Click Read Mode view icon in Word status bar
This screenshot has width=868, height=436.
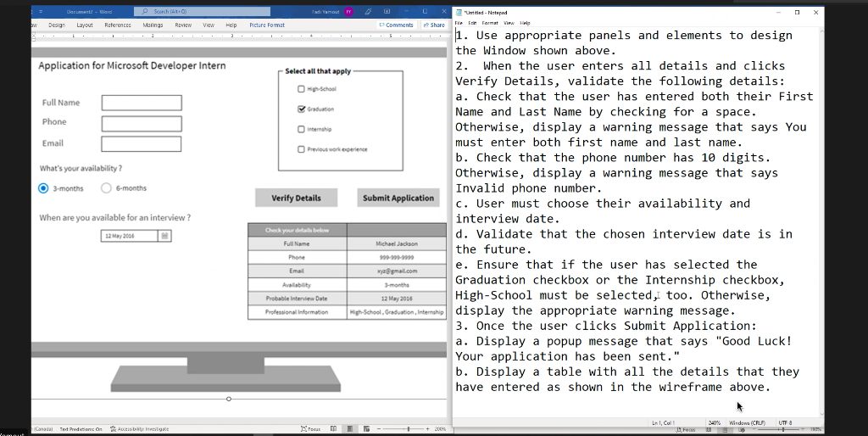[333, 429]
